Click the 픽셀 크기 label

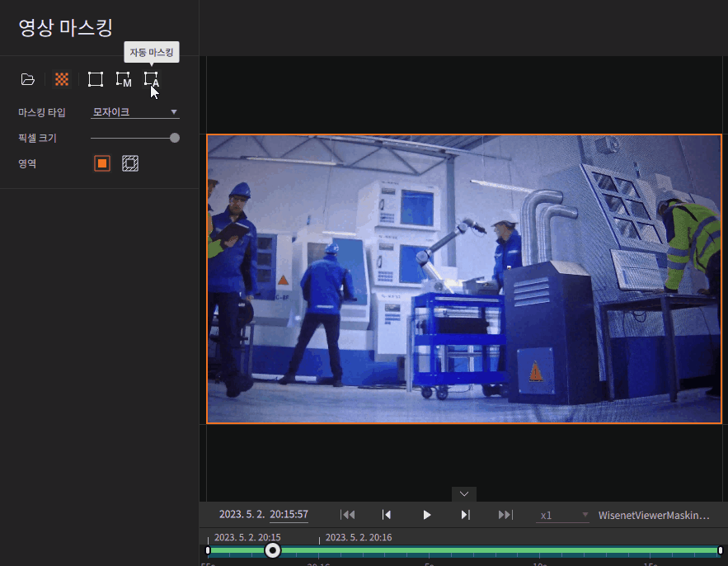click(37, 138)
